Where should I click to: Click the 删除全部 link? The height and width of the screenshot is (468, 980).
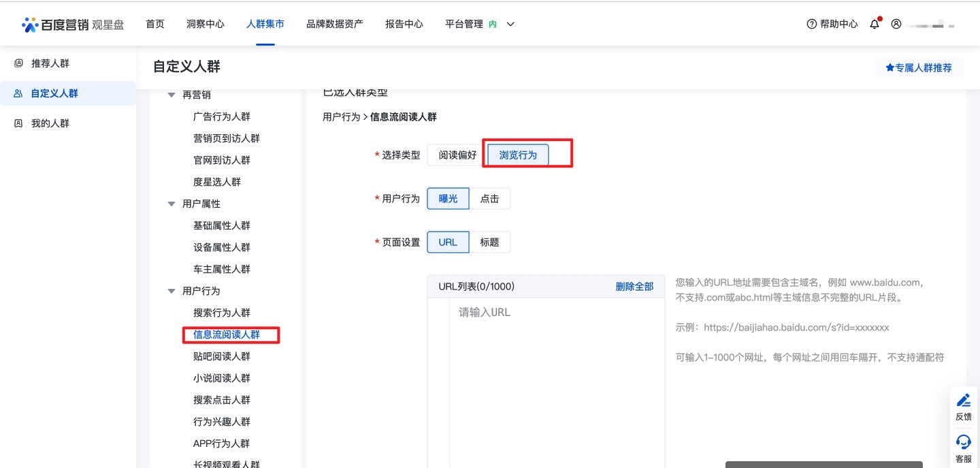pos(634,287)
